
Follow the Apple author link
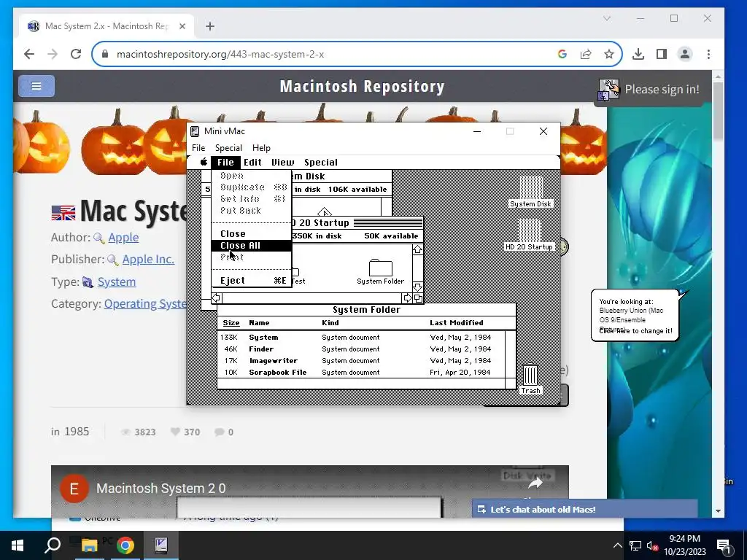(123, 237)
